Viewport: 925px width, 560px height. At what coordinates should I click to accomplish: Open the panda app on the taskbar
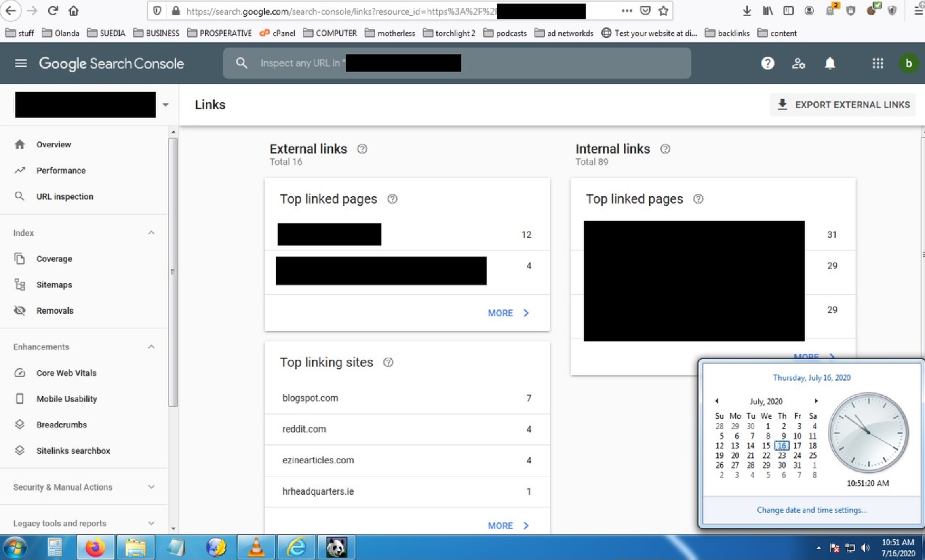point(336,547)
